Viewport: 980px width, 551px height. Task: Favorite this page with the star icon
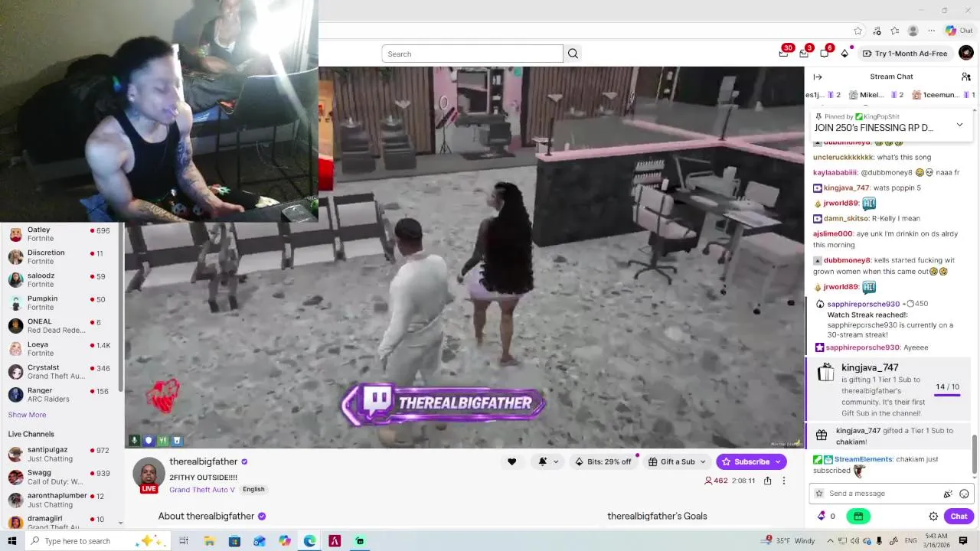pos(857,31)
